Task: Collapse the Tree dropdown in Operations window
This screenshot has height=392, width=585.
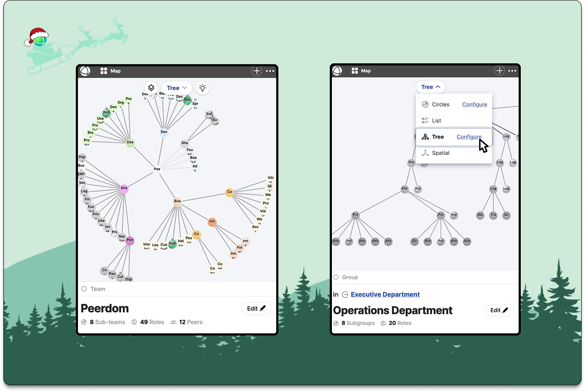Action: tap(430, 86)
